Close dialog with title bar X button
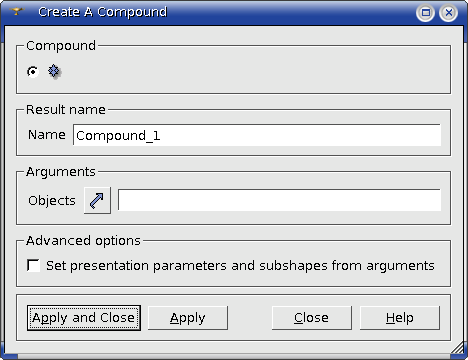Image resolution: width=468 pixels, height=360 pixels. [x=449, y=13]
